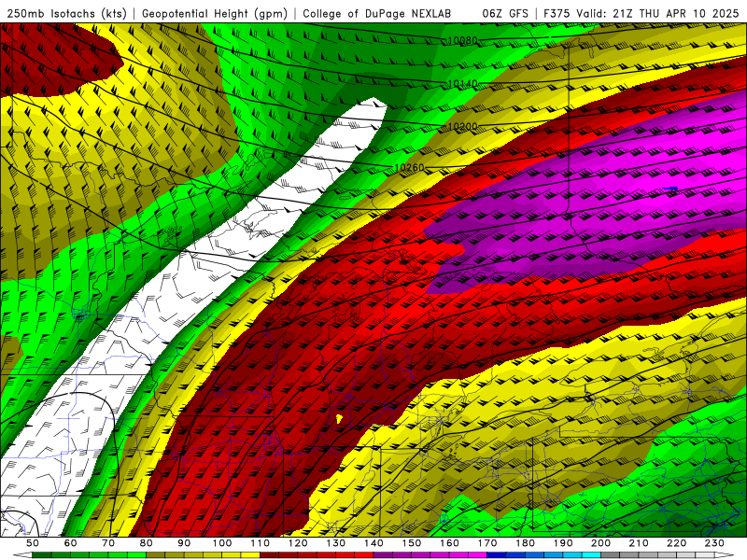
Task: Click the 130 value on the color scale
Action: [x=336, y=543]
